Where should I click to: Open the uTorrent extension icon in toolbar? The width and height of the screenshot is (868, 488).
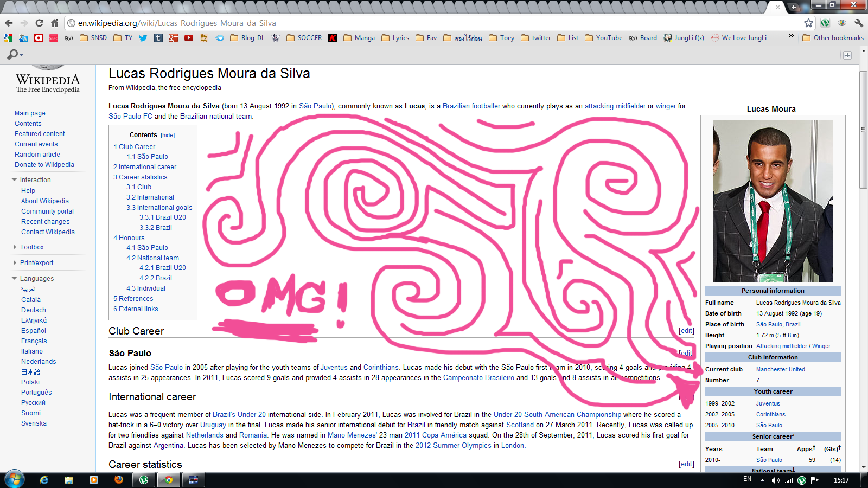point(825,23)
